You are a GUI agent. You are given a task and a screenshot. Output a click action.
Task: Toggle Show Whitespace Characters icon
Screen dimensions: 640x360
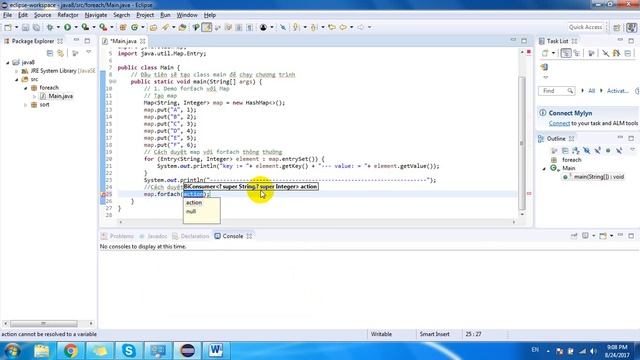click(249, 27)
